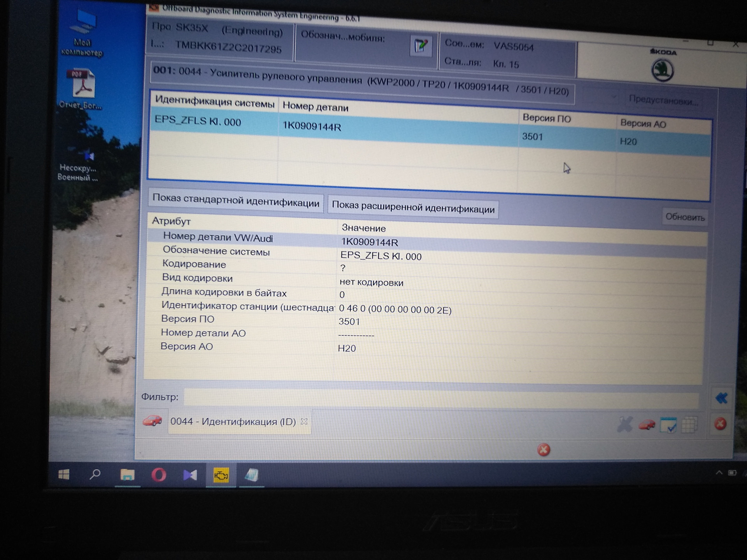The width and height of the screenshot is (747, 560).
Task: Click the double blue arrows collapse icon
Action: 721,398
